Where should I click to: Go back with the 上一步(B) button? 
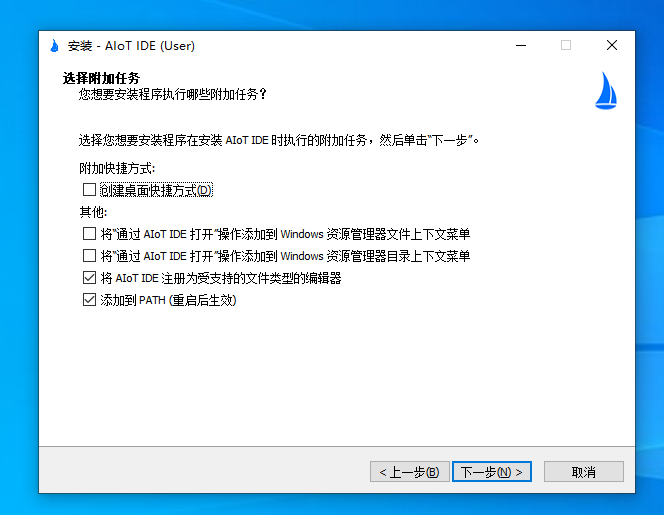409,471
